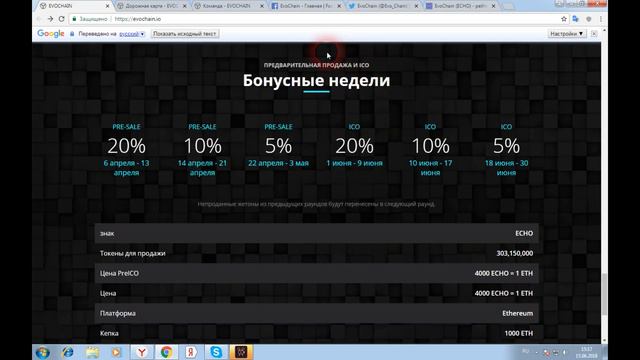Click the Цена row's 4000 ECHO = 1 ETH
This screenshot has height=360, width=640.
pos(504,293)
